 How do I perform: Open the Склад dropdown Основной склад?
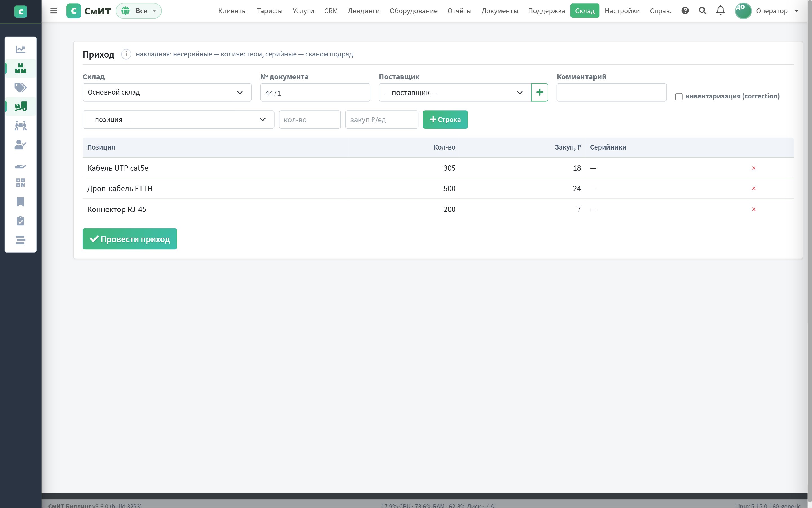click(x=167, y=92)
